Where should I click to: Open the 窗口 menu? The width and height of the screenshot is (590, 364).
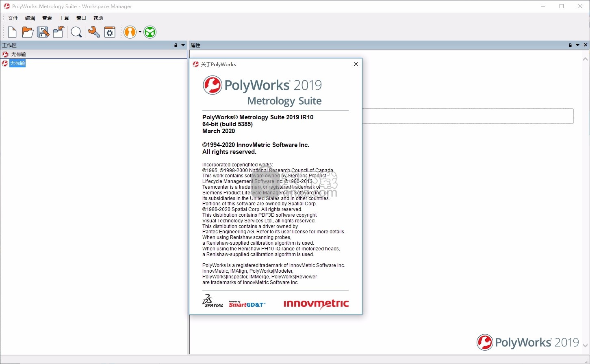[x=81, y=18]
